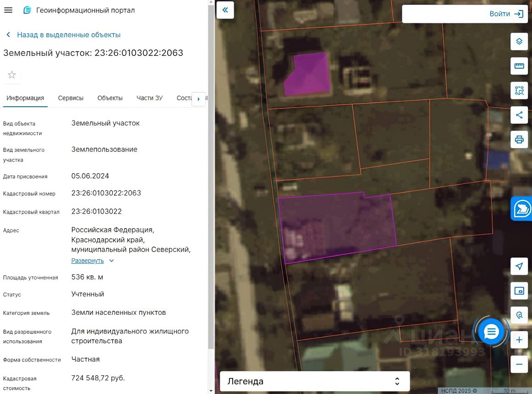
Task: Click the scrollbar down arrow
Action: coord(211,391)
